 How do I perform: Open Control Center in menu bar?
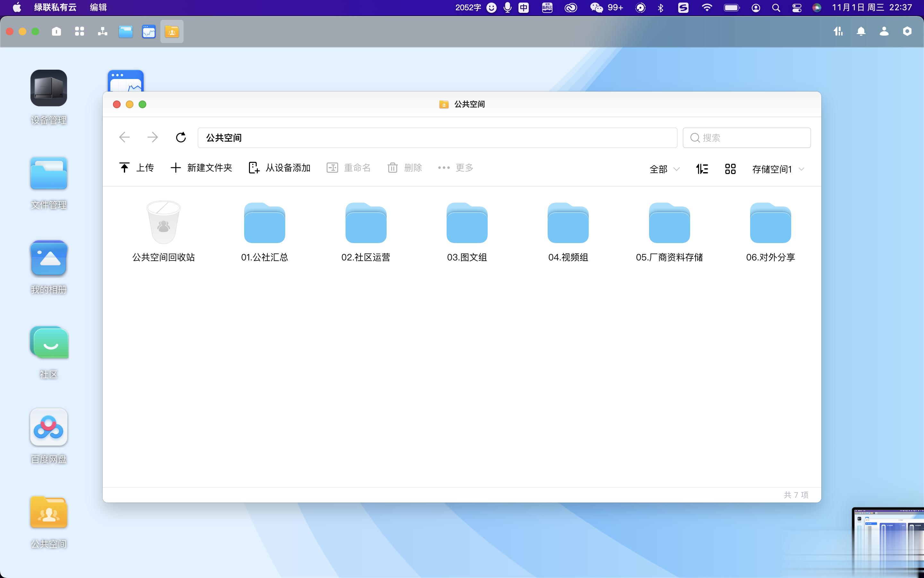(x=797, y=8)
